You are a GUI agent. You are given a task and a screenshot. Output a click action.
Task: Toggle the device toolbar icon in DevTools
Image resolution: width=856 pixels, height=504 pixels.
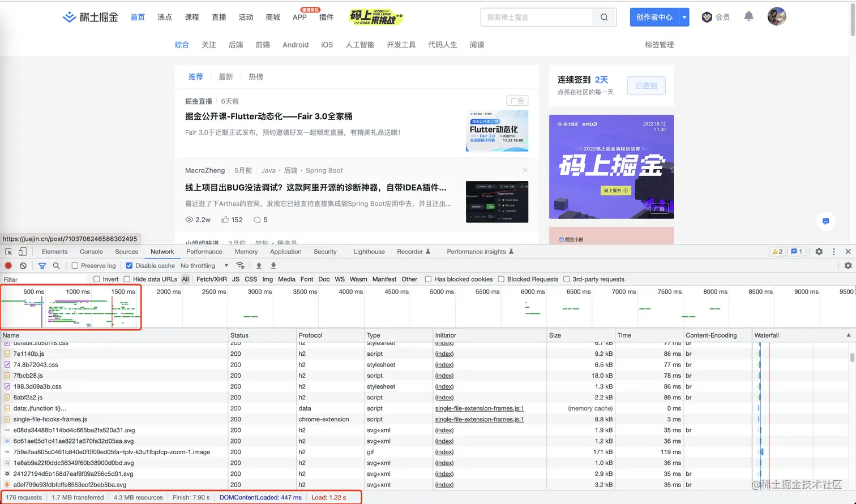pos(23,252)
